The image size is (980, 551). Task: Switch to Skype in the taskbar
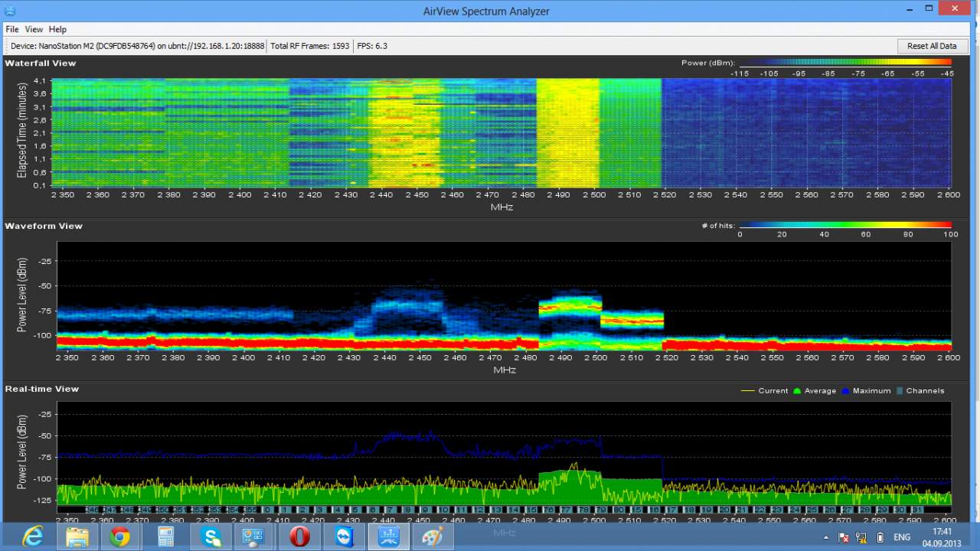(211, 537)
